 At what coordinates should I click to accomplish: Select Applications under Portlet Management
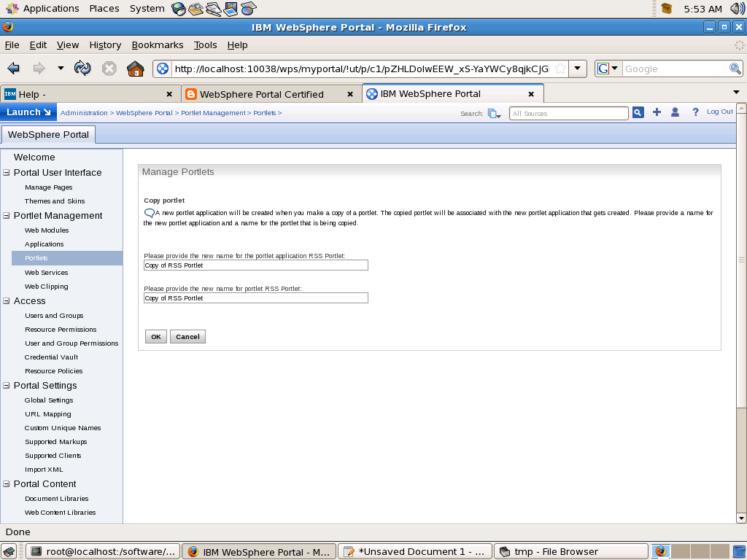tap(44, 244)
